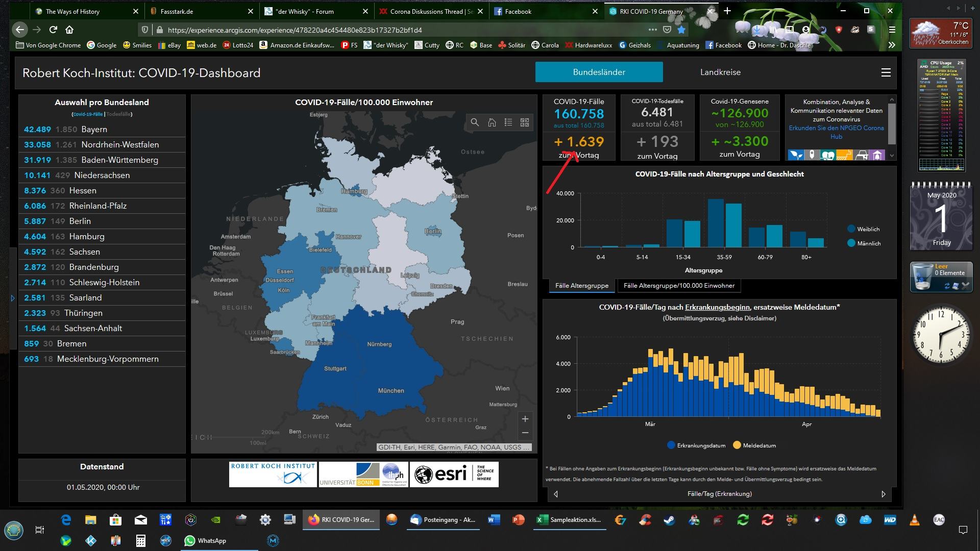The height and width of the screenshot is (551, 980).
Task: Open Sampleaktion.xls Excel taskbar item
Action: [x=570, y=520]
